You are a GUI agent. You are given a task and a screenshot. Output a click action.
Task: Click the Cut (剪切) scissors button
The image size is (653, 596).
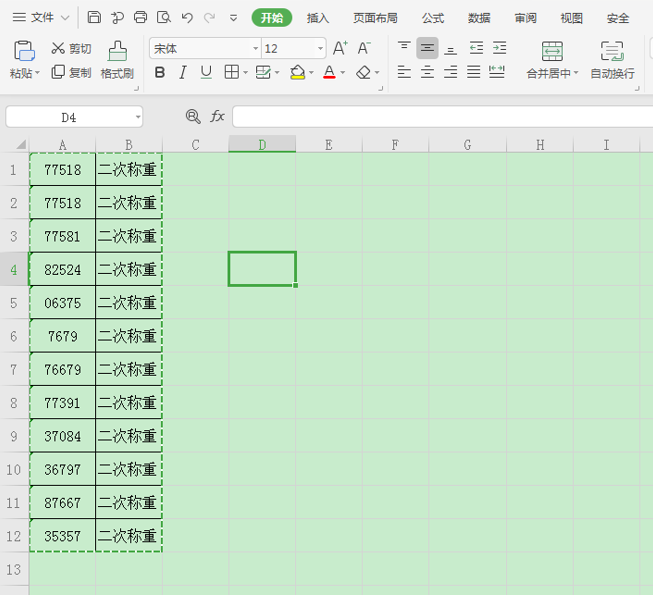point(71,49)
